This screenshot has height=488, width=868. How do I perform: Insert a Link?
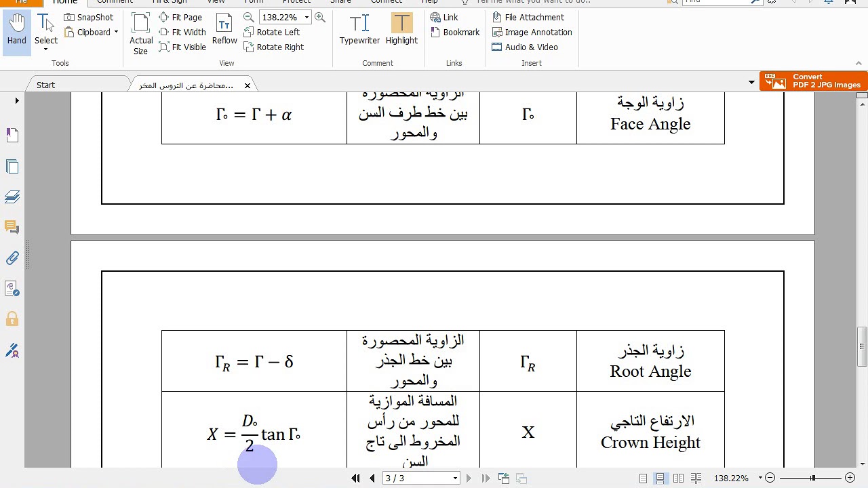[444, 17]
